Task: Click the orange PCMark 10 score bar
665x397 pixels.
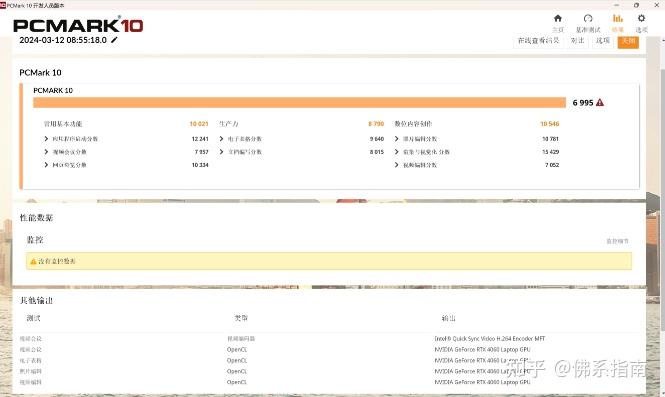Action: (x=299, y=103)
